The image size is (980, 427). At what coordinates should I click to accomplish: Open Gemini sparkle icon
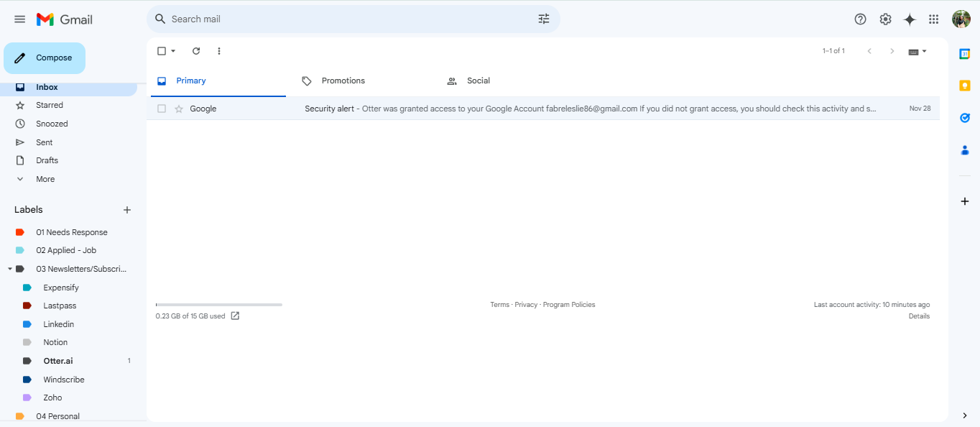click(x=910, y=19)
